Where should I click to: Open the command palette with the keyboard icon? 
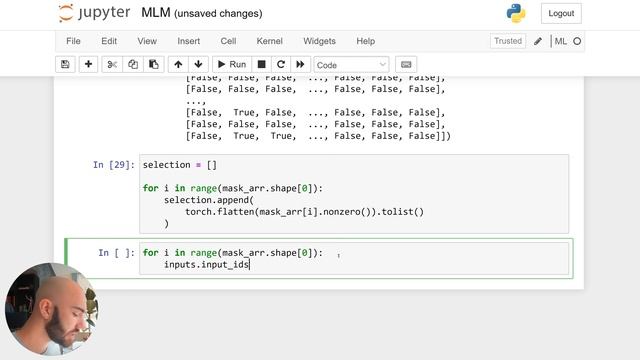[x=406, y=64]
